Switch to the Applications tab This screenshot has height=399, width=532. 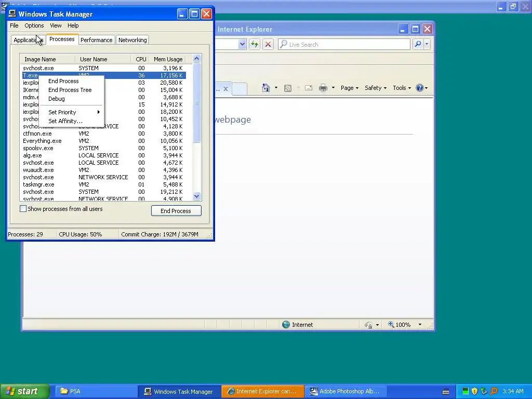[x=28, y=40]
